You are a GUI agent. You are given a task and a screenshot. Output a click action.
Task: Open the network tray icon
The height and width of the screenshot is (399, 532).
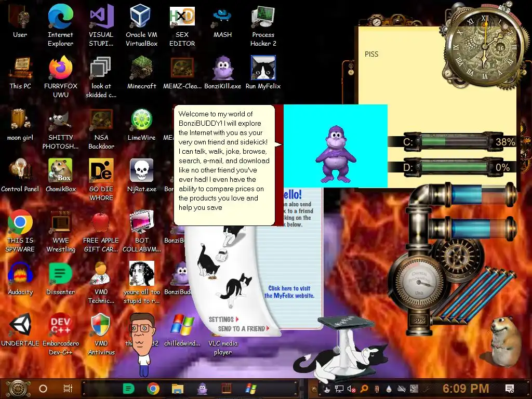coord(339,389)
